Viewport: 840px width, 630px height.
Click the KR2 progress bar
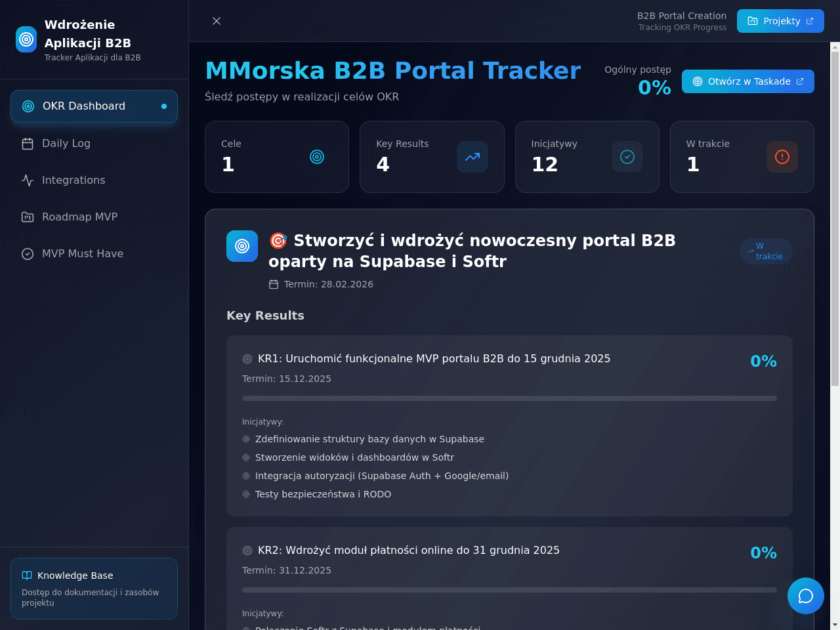509,590
